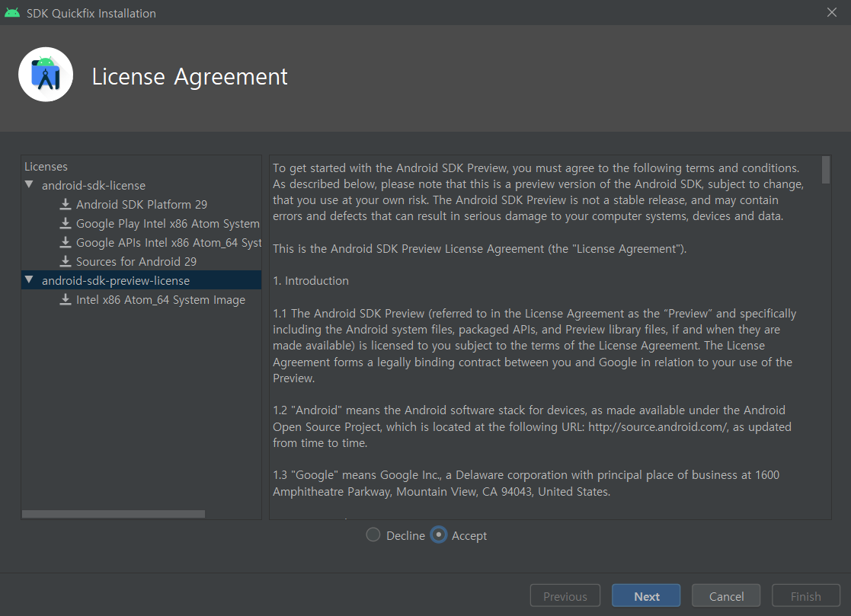Screen dimensions: 851x616
Task: Click the http://source.android.com/ URL text
Action: [x=657, y=426]
